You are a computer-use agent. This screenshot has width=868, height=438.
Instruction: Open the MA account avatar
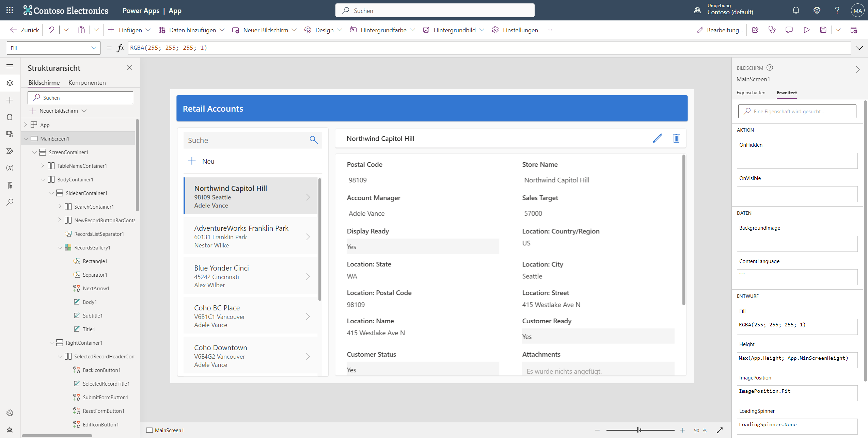coord(857,10)
